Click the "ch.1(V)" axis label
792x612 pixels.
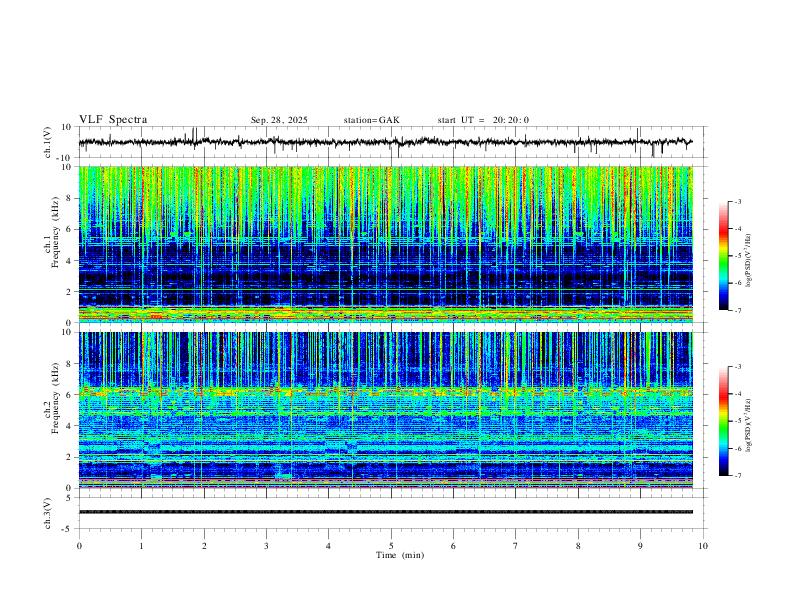pos(48,142)
